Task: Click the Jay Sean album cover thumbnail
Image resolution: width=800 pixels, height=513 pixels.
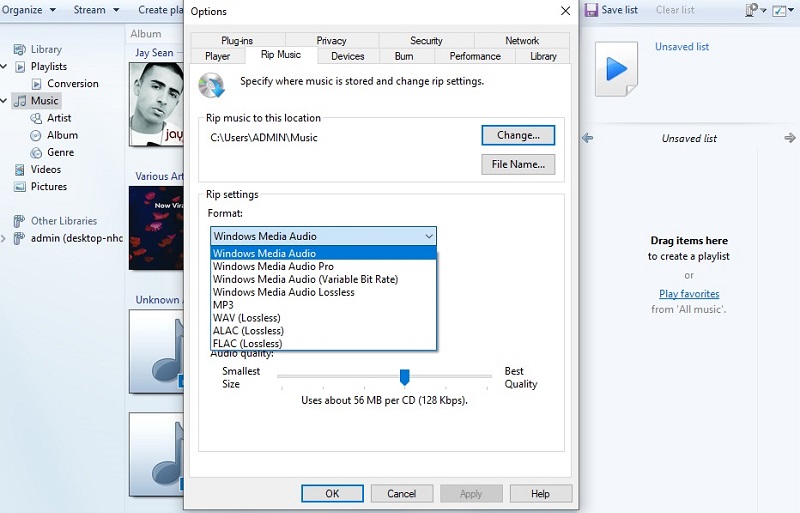Action: [x=156, y=104]
